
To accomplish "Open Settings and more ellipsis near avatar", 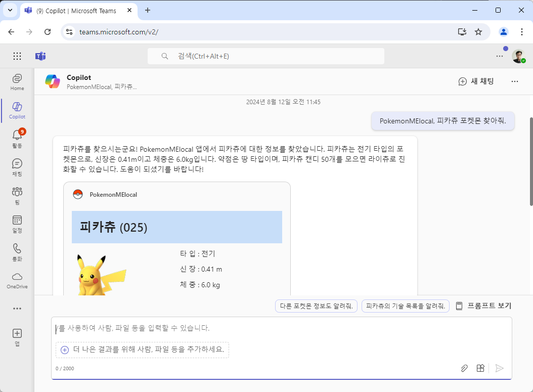I will [499, 56].
